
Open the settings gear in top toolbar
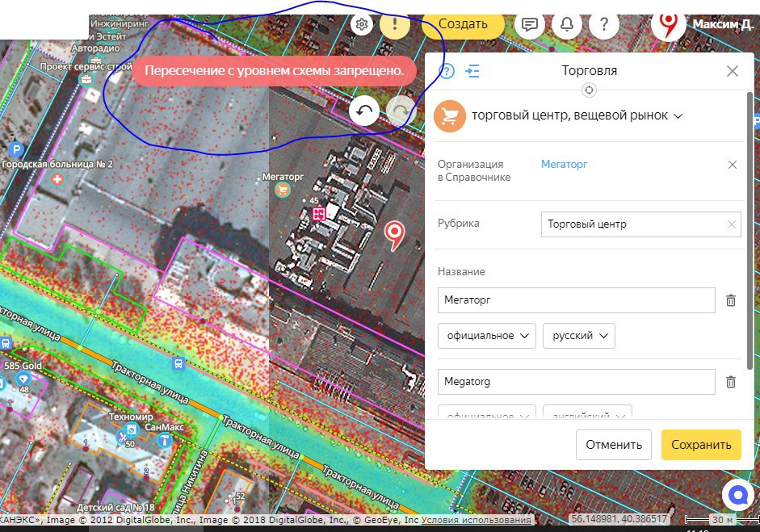tap(362, 23)
